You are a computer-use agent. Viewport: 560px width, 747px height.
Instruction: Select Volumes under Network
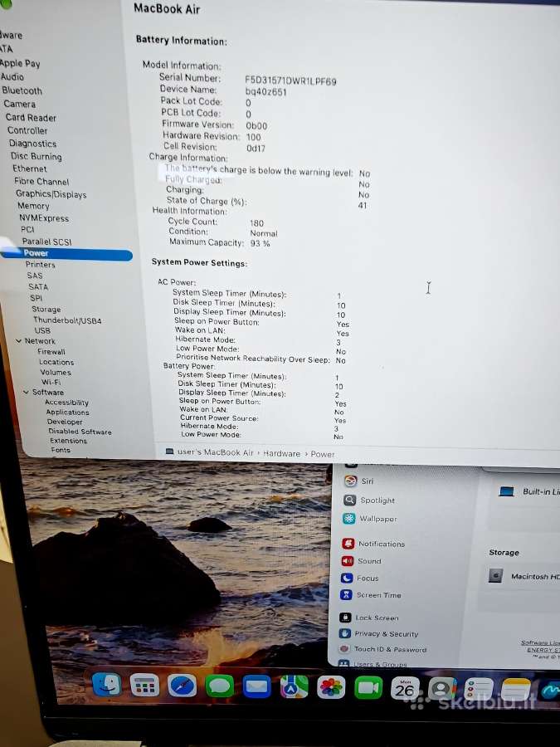pos(56,373)
